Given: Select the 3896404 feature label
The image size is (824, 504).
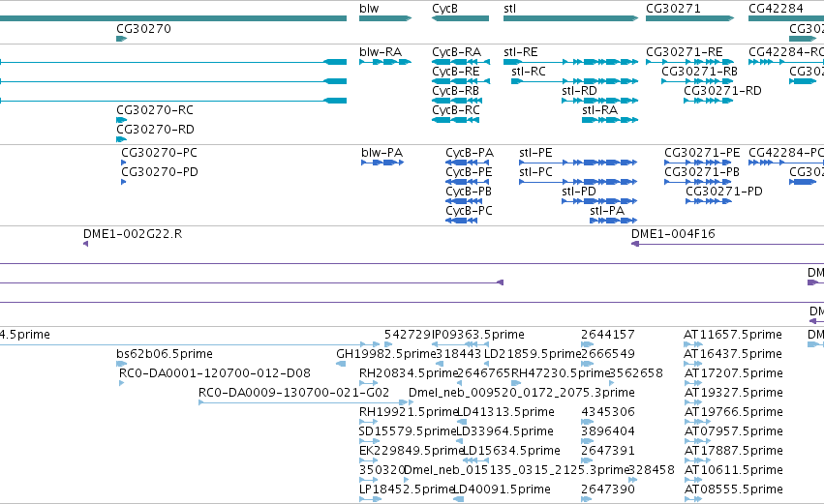Looking at the screenshot, I should coord(608,432).
